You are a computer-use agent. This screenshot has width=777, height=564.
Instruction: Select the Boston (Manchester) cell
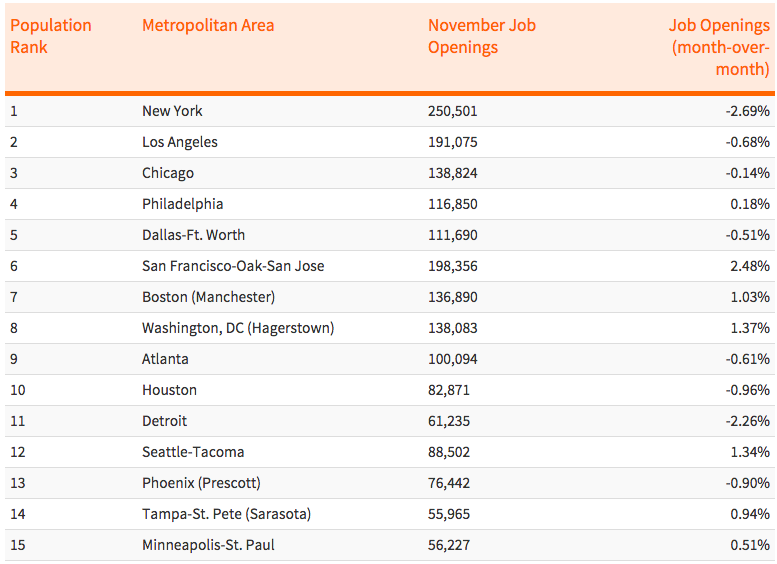pos(208,297)
